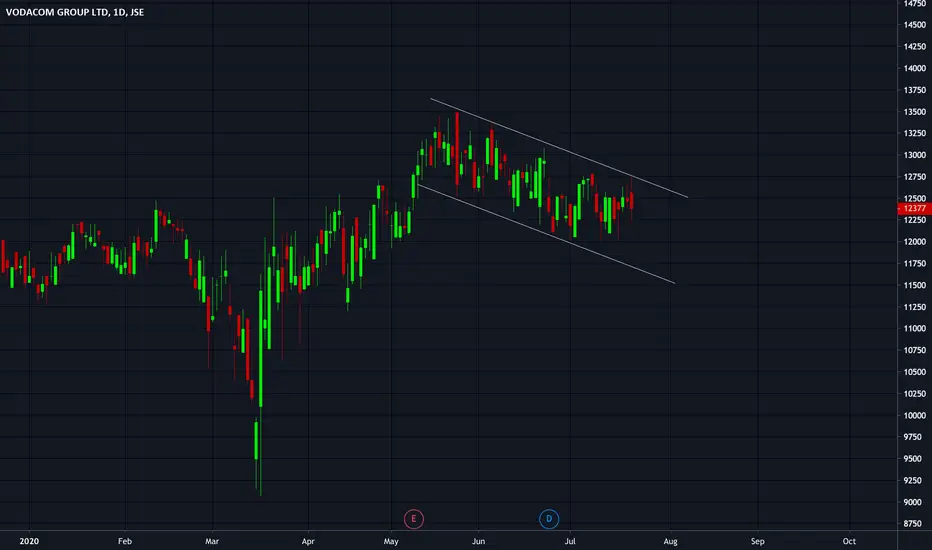Click the Jun label on time axis
The width and height of the screenshot is (932, 550).
(478, 541)
